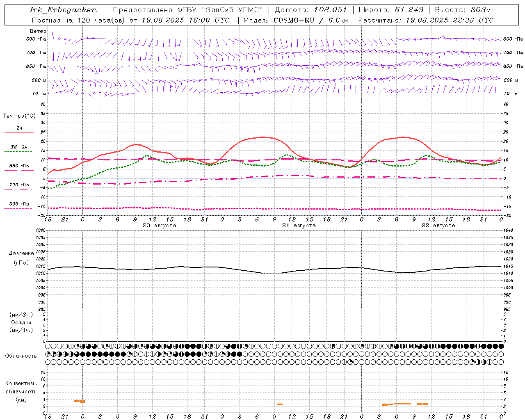Click the '500 м' wind level label on left
Image resolution: width=525 pixels, height=420 pixels.
coord(39,80)
